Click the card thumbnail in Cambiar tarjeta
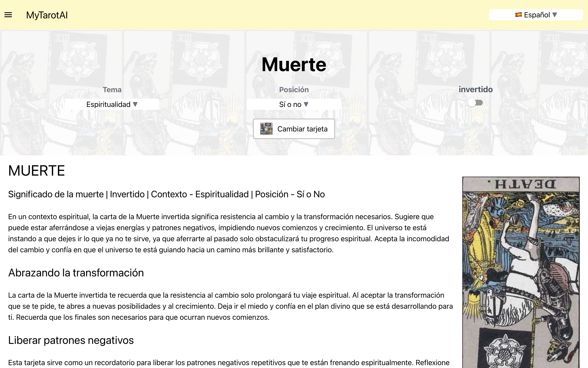Screen dimensions: 588x368 [266, 129]
